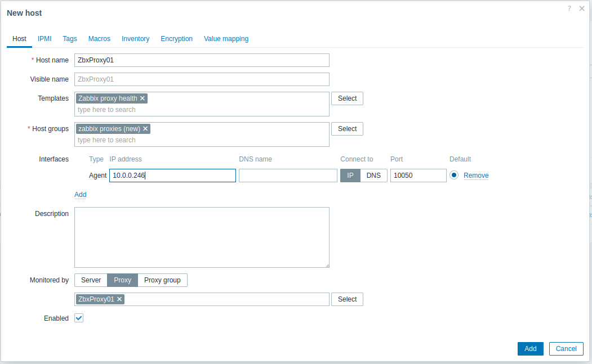Click Select button for Templates

coord(348,98)
